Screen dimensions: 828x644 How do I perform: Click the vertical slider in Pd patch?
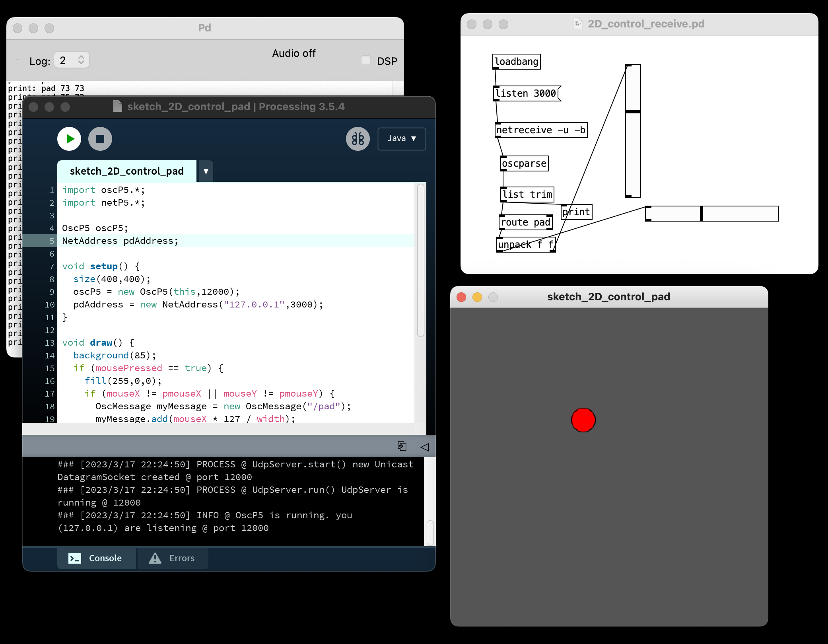tap(633, 131)
